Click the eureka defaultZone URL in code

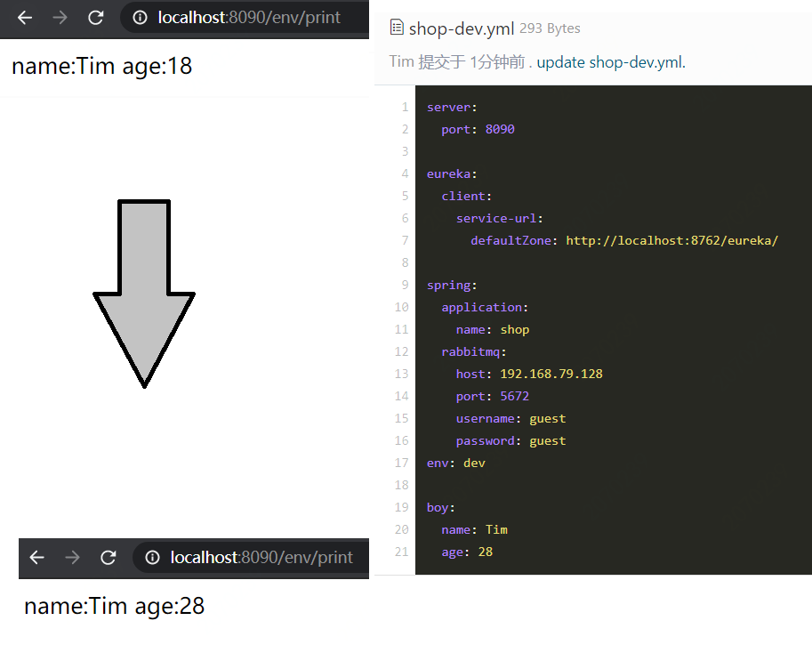[x=671, y=240]
